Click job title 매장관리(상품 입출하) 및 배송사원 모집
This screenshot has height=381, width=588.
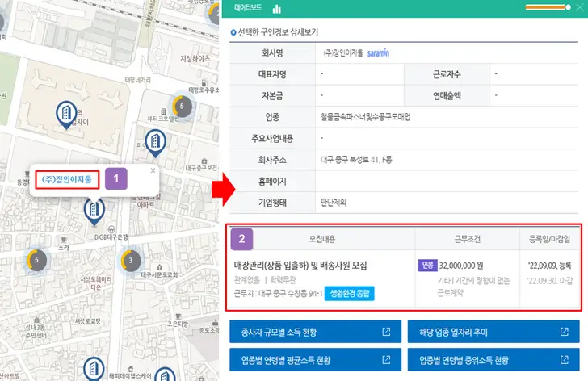[300, 266]
